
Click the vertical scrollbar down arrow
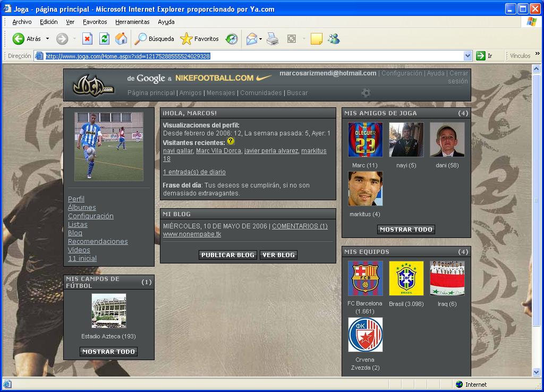pos(537,372)
